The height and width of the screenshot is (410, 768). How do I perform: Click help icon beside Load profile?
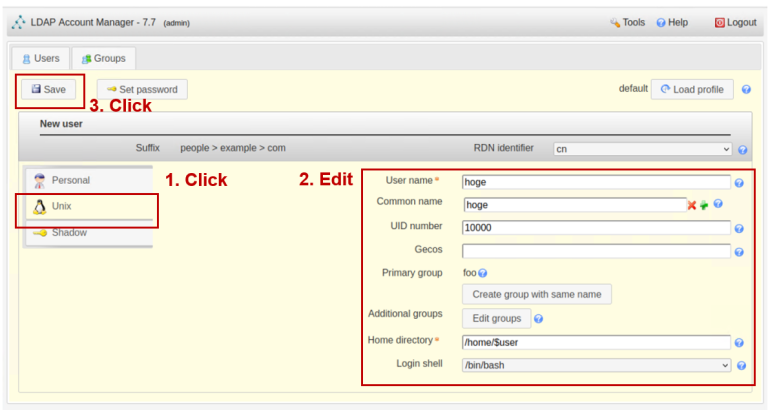746,89
